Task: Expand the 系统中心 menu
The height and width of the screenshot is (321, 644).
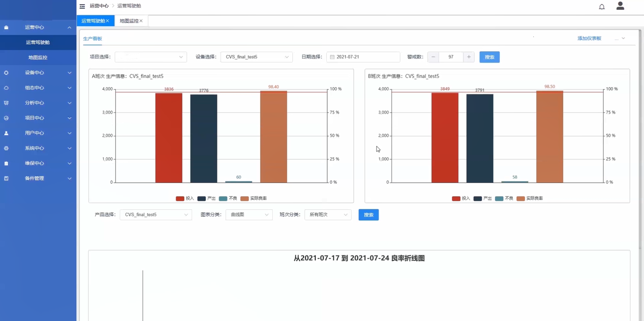Action: [x=70, y=148]
